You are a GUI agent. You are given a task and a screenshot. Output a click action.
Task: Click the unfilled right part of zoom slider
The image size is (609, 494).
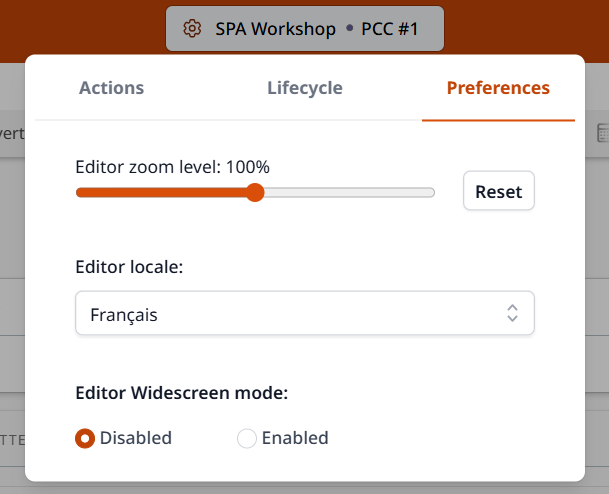[350, 192]
